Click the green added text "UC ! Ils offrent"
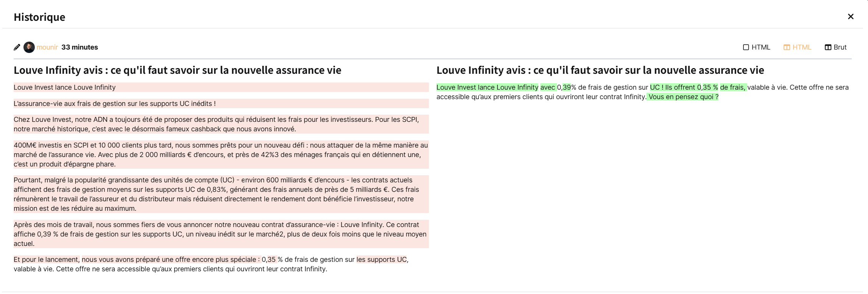Screen dimensions: 868x294 [x=672, y=87]
